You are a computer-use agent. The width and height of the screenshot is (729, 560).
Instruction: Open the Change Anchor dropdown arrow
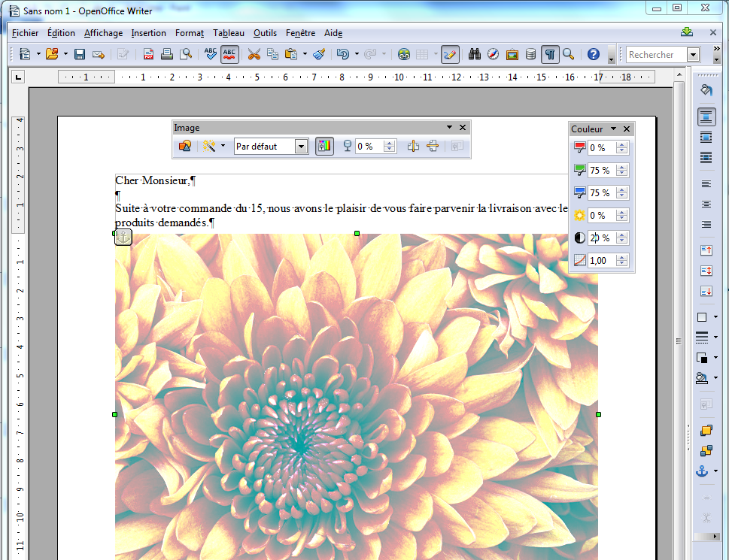pos(715,471)
